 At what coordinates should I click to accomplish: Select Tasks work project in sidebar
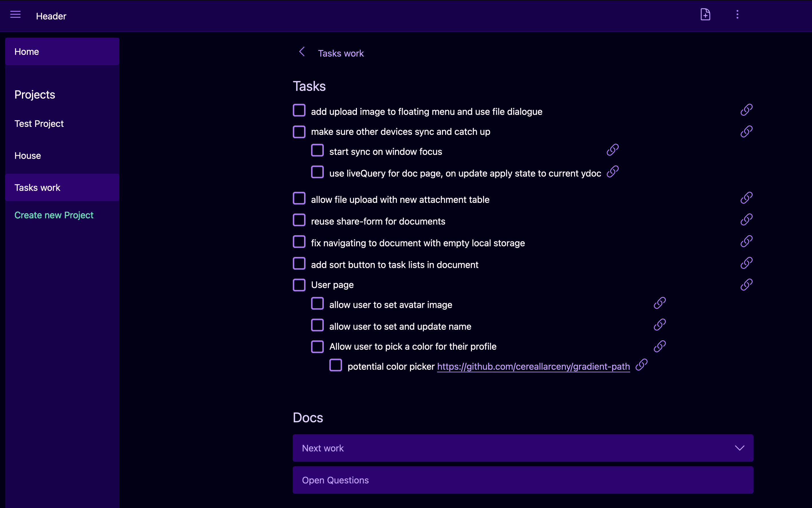pos(62,187)
